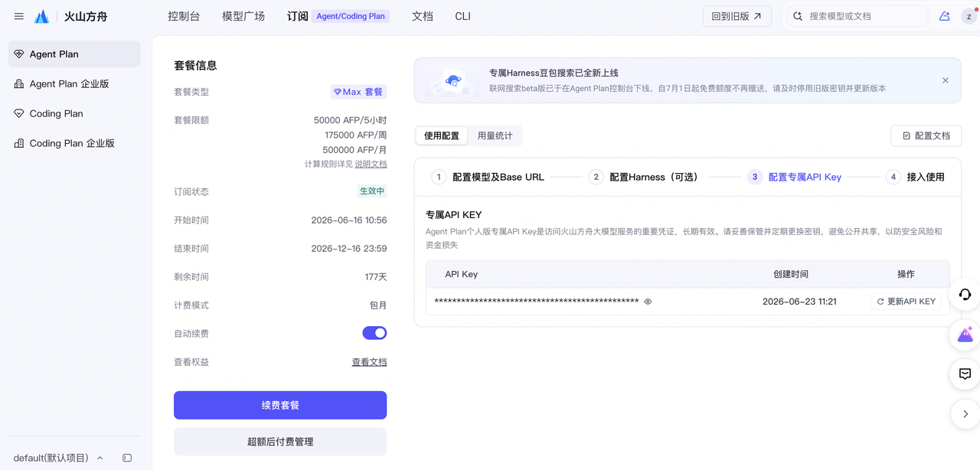Image resolution: width=980 pixels, height=470 pixels.
Task: Open 文档 in the top navigation
Action: [x=423, y=16]
